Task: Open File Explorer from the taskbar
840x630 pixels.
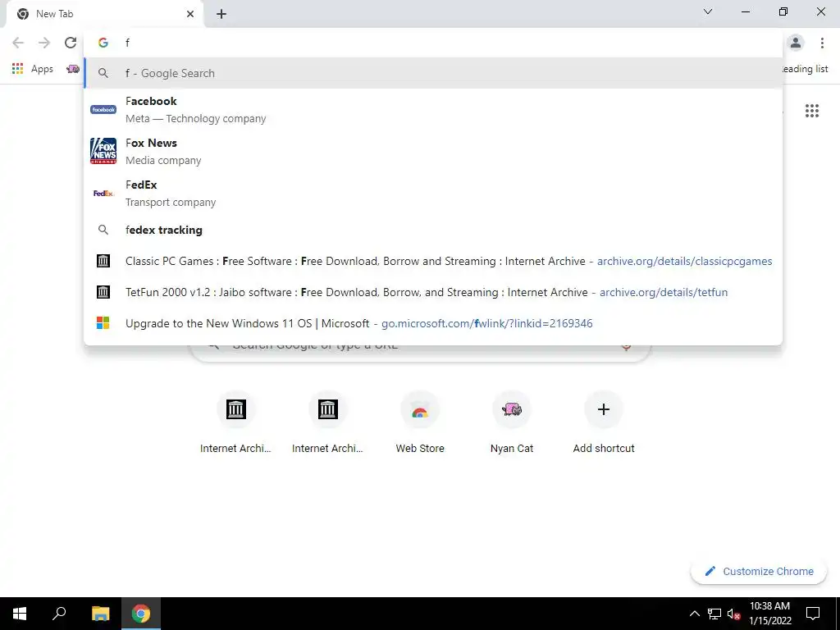Action: coord(100,614)
